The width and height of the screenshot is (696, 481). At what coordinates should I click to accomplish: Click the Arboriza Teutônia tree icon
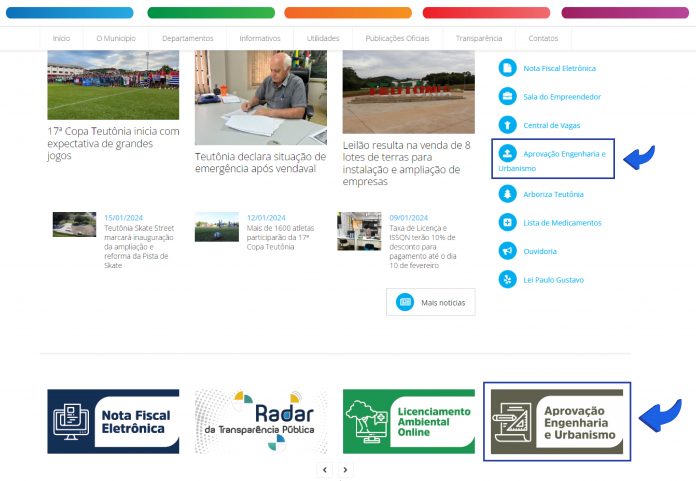[507, 194]
